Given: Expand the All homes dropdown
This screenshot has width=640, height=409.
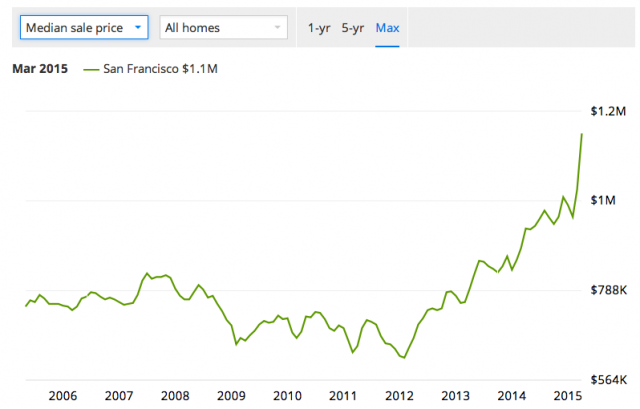Looking at the screenshot, I should (x=223, y=27).
